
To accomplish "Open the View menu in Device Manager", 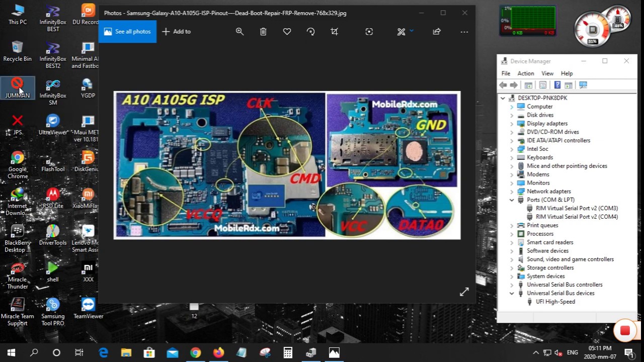I will click(x=547, y=73).
